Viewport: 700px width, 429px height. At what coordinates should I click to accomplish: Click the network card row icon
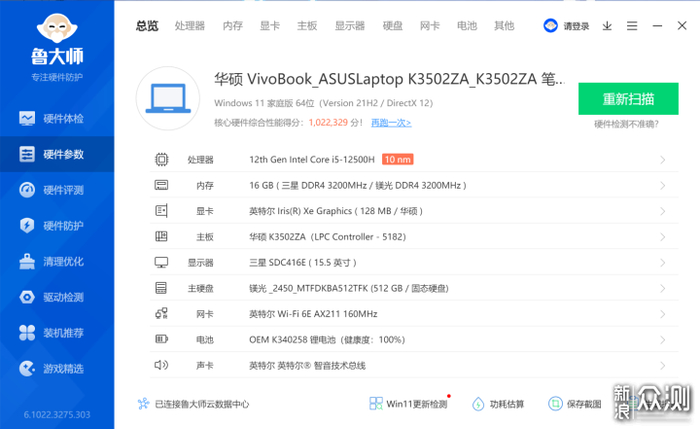click(161, 313)
